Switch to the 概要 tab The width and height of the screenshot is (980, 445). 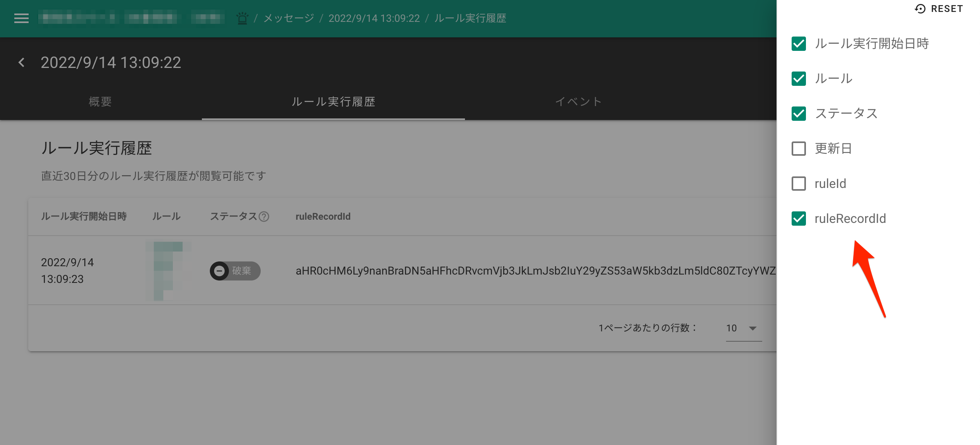(x=100, y=102)
